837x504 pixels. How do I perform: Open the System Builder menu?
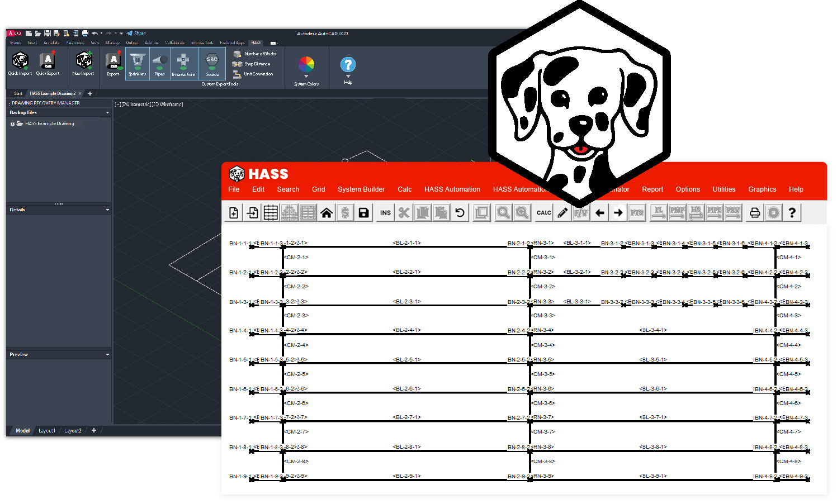[361, 189]
